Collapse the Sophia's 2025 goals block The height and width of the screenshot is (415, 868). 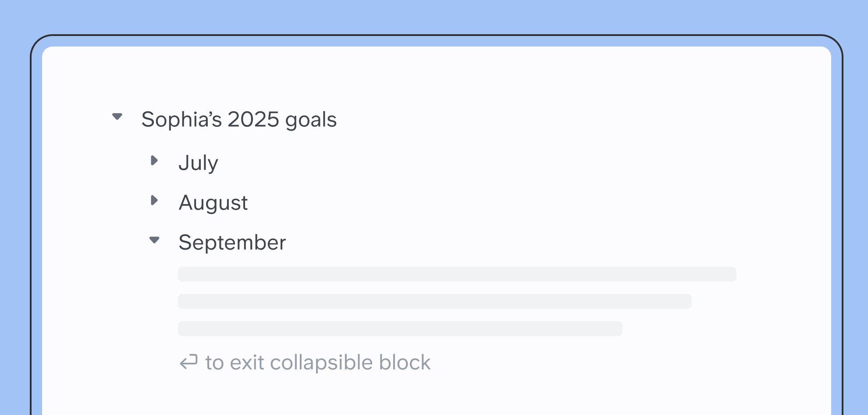pos(117,117)
